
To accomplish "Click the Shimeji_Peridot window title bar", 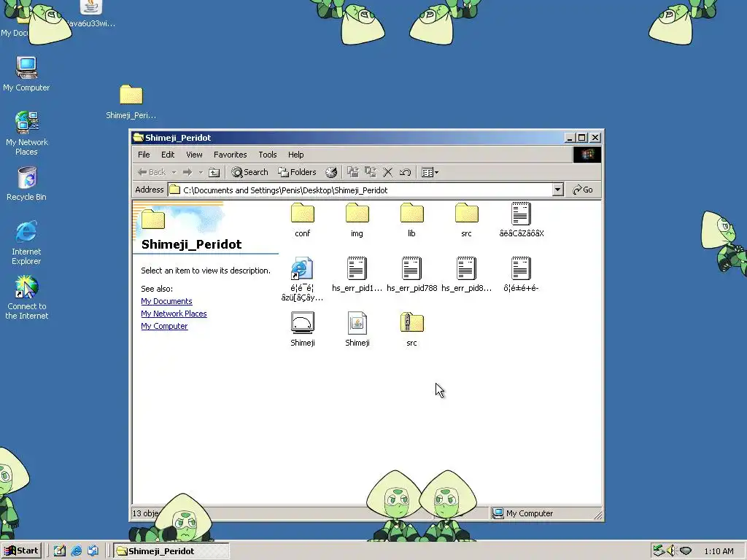I will point(348,138).
